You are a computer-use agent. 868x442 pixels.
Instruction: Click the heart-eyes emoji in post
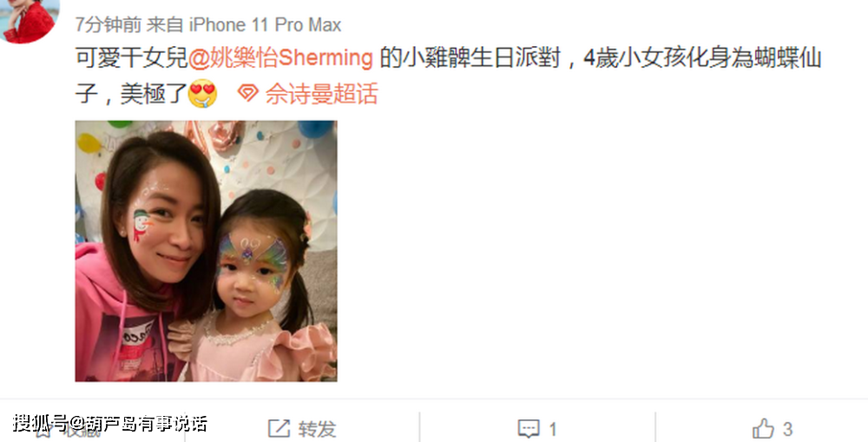coord(202,94)
